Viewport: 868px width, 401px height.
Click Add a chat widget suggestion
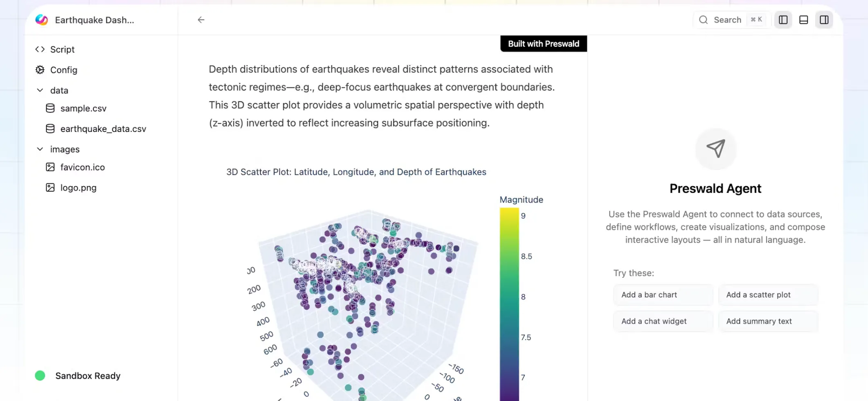coord(663,321)
